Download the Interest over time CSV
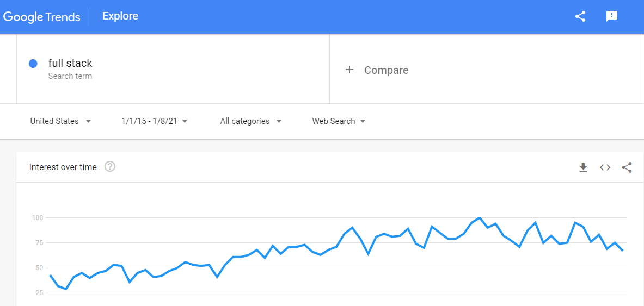The height and width of the screenshot is (306, 644). coord(583,168)
